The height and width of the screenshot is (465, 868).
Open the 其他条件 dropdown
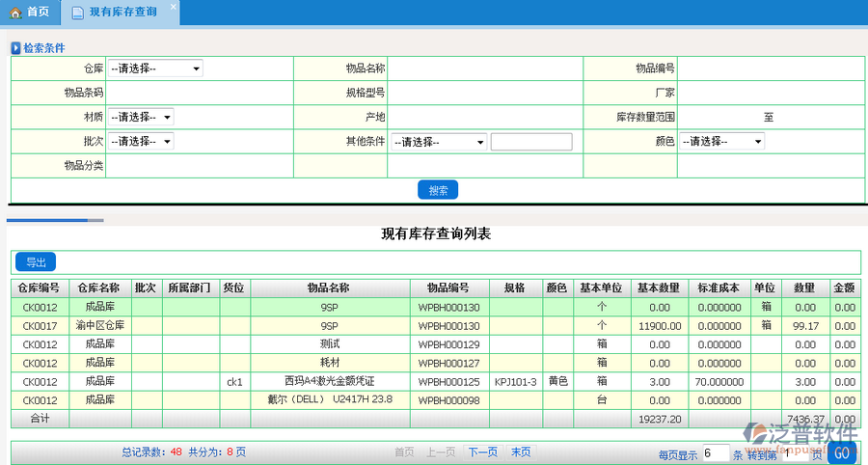[438, 142]
